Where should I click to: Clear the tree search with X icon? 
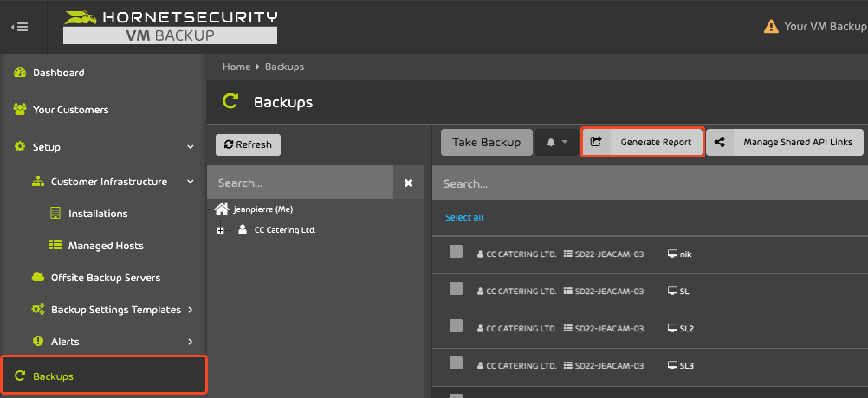click(x=409, y=183)
